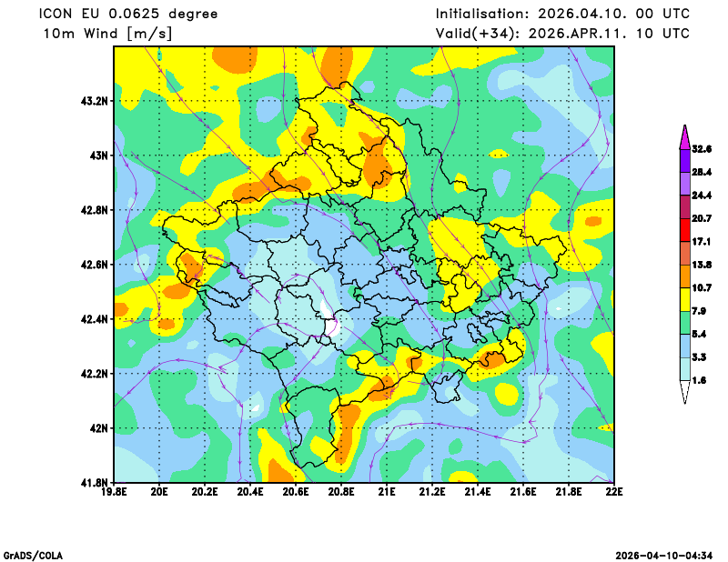Pick the green legend color band

coord(684,323)
